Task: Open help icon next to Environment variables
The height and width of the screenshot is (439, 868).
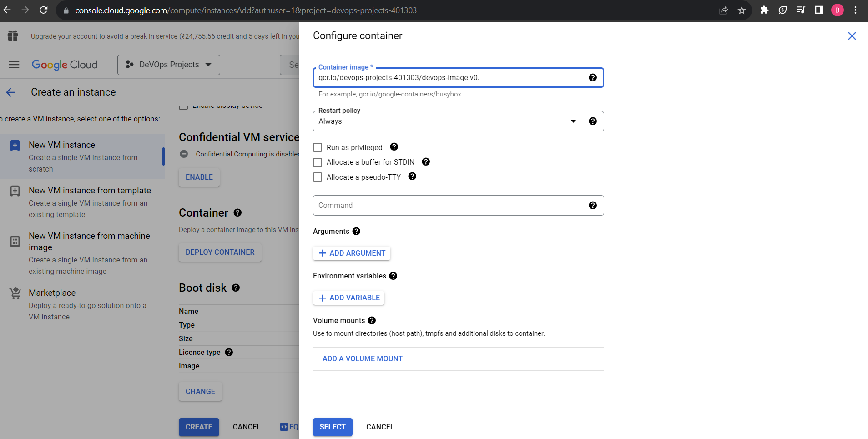Action: pyautogui.click(x=393, y=276)
